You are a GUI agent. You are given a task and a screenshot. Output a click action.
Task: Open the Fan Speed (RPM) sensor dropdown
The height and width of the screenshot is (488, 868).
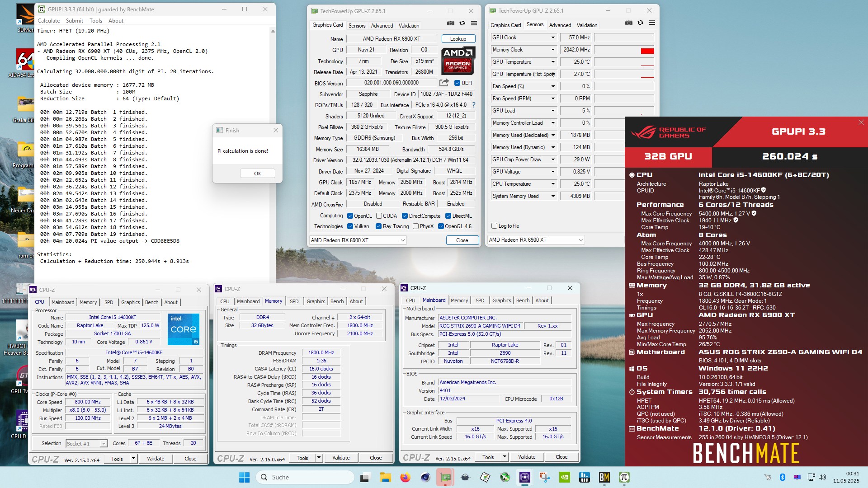click(x=552, y=99)
